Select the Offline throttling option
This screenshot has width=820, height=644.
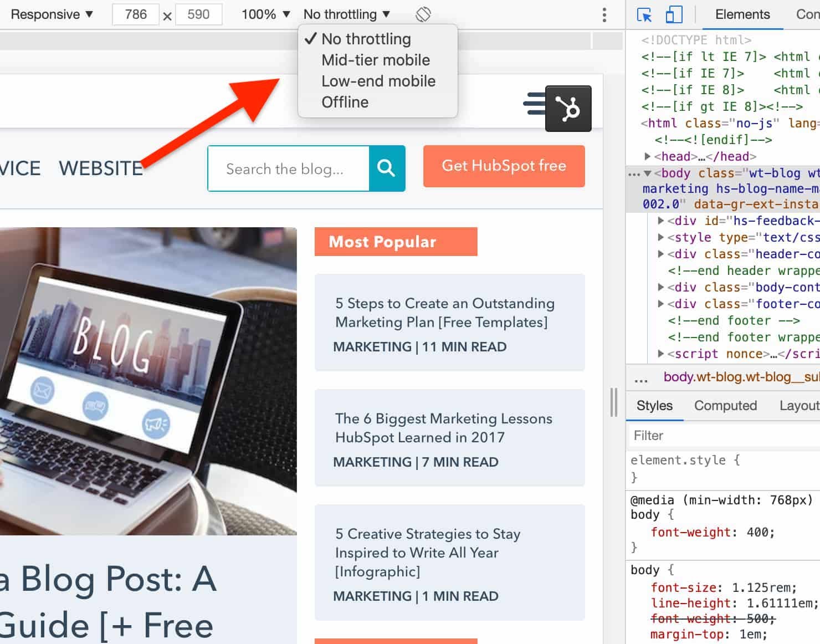[345, 102]
